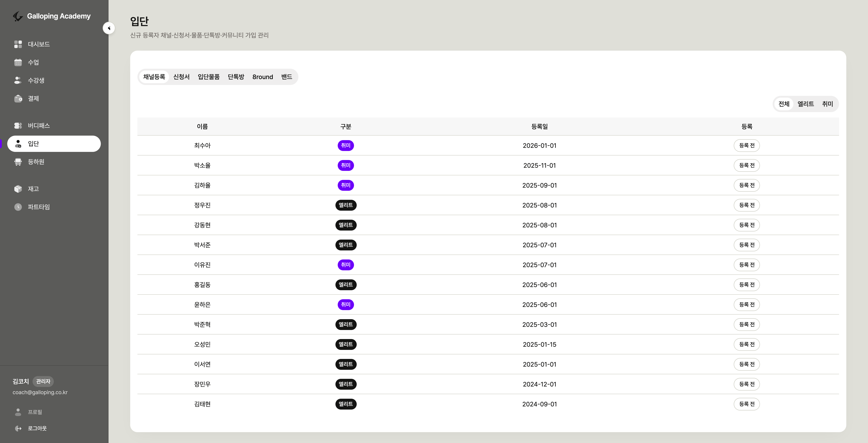This screenshot has width=868, height=443.
Task: Go to 대시보드 in the sidebar
Action: [54, 44]
